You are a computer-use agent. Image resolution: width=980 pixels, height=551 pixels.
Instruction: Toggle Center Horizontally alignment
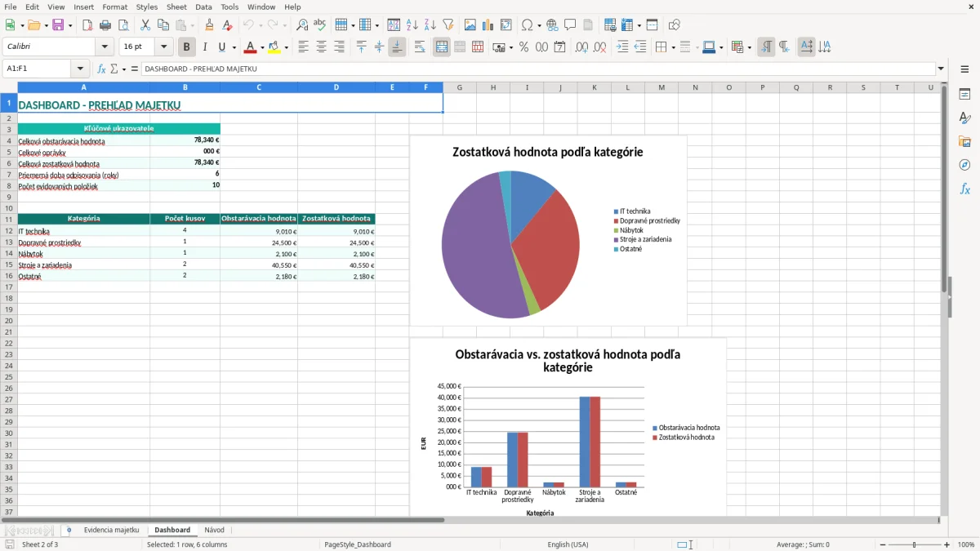322,47
